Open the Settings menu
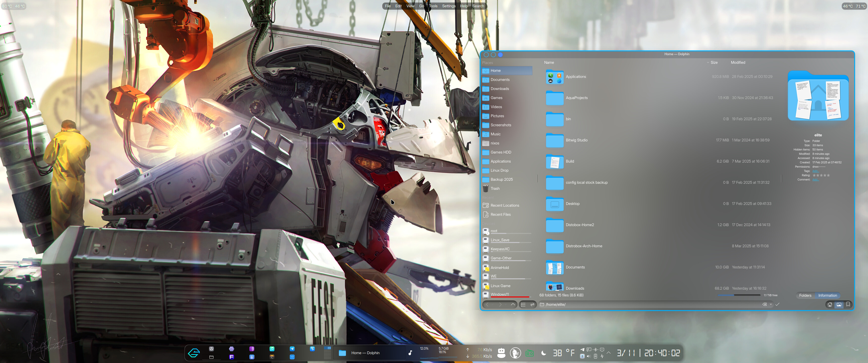Viewport: 868px width, 363px height. coord(449,6)
